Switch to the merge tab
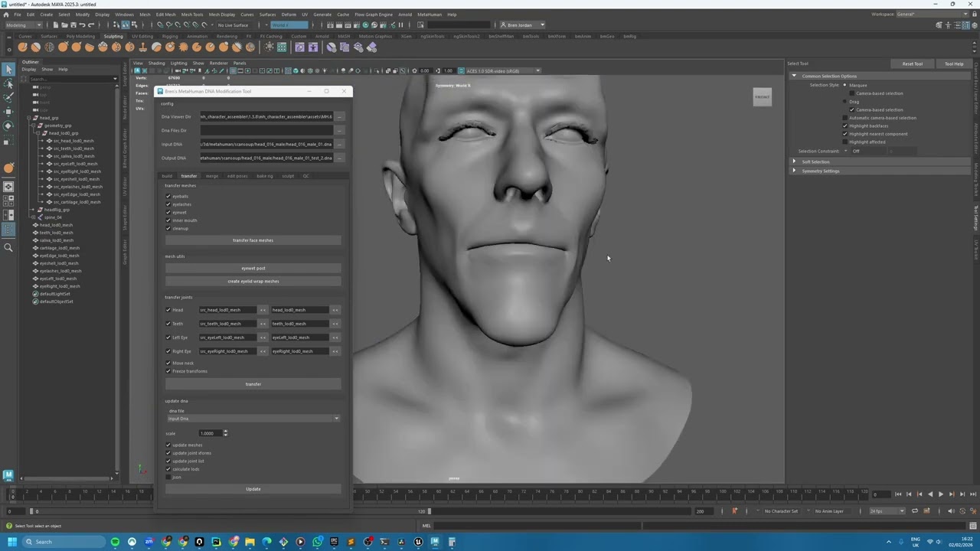Viewport: 980px width, 551px height. point(212,176)
